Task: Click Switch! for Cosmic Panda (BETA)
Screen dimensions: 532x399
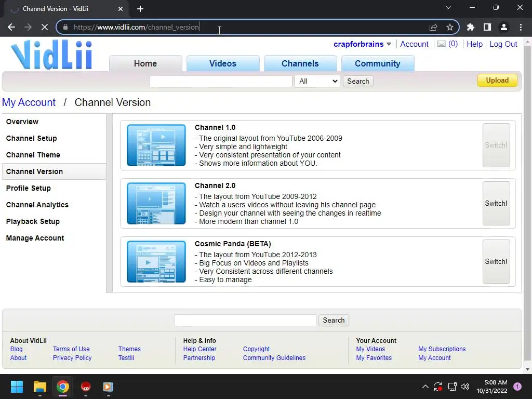Action: 496,262
